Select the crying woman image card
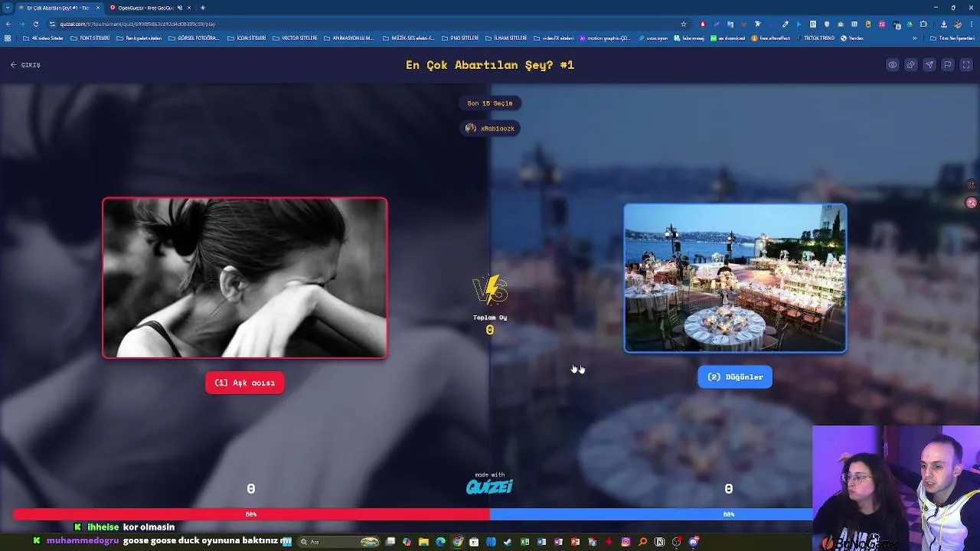The height and width of the screenshot is (551, 980). point(245,278)
